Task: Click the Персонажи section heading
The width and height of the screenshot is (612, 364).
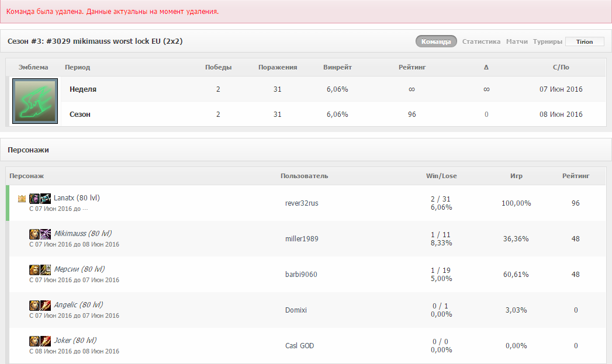Action: click(28, 150)
